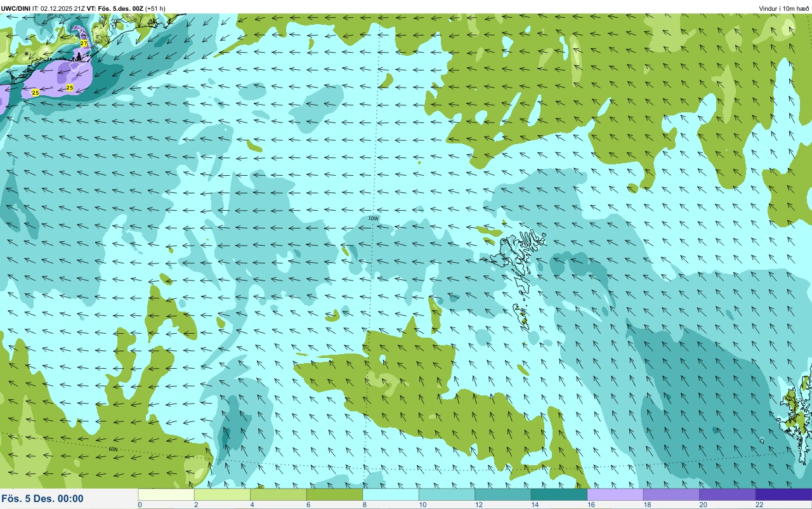Click the yellow '27' wind maximum label
The width and height of the screenshot is (812, 509).
[x=84, y=43]
